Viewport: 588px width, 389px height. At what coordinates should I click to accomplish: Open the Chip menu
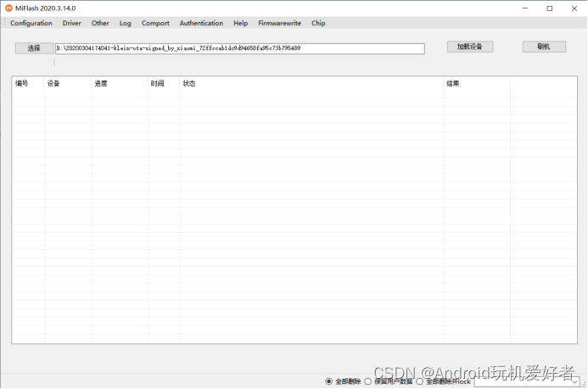(x=318, y=23)
